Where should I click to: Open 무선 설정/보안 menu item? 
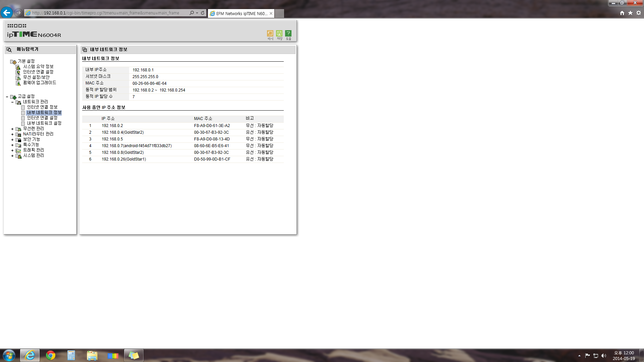click(36, 77)
